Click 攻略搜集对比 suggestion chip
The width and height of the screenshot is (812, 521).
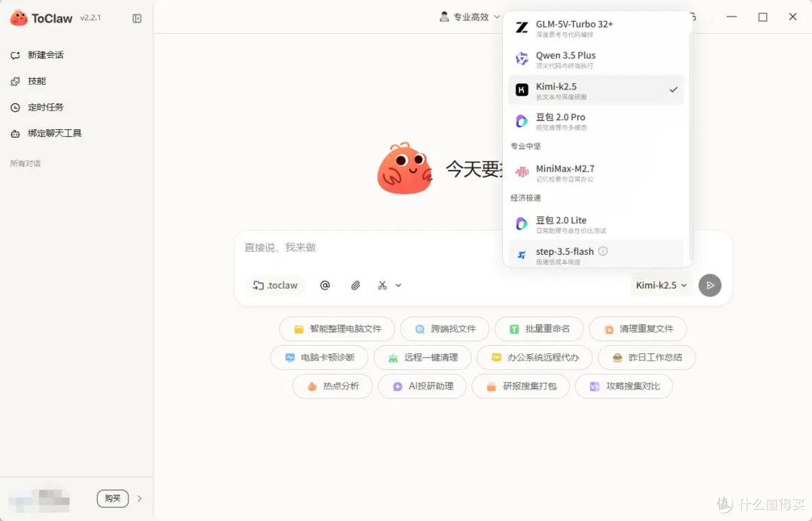[x=624, y=386]
